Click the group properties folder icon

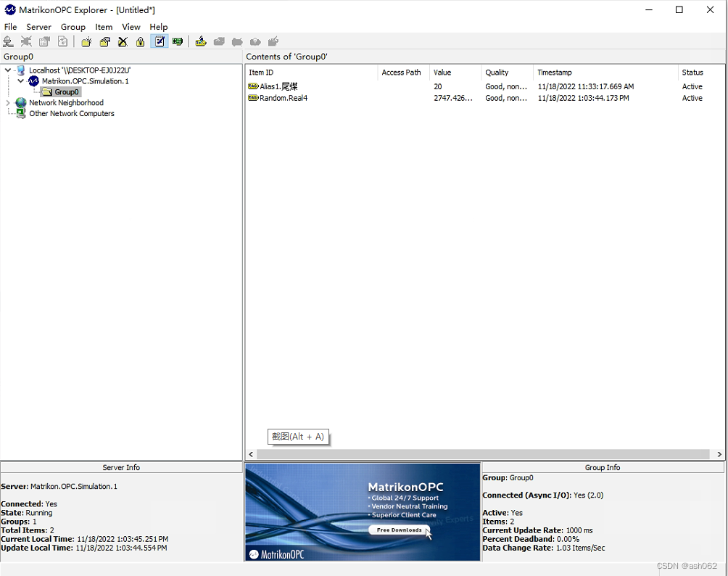click(105, 42)
